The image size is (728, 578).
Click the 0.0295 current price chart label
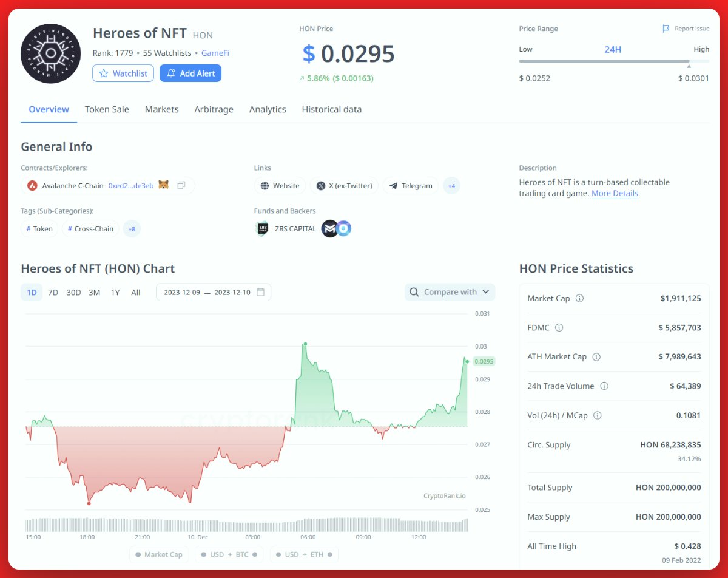pos(484,361)
